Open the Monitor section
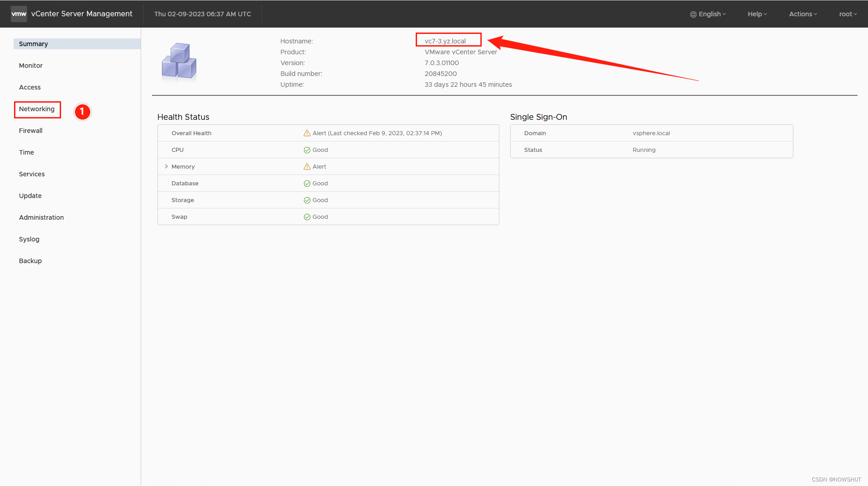Screen dimensions: 868x486 pos(31,66)
